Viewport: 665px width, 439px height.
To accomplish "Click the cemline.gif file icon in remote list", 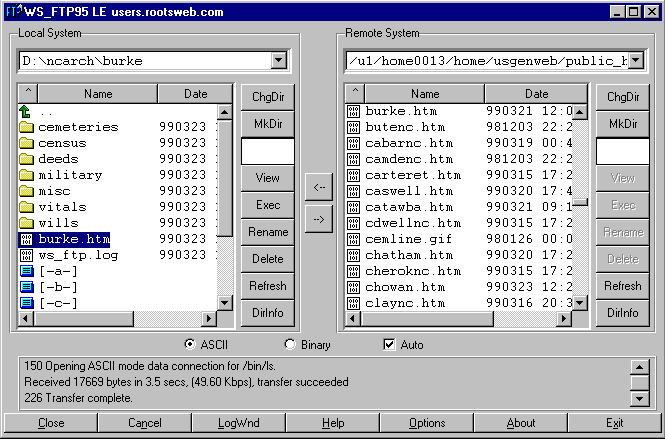I will [x=353, y=239].
